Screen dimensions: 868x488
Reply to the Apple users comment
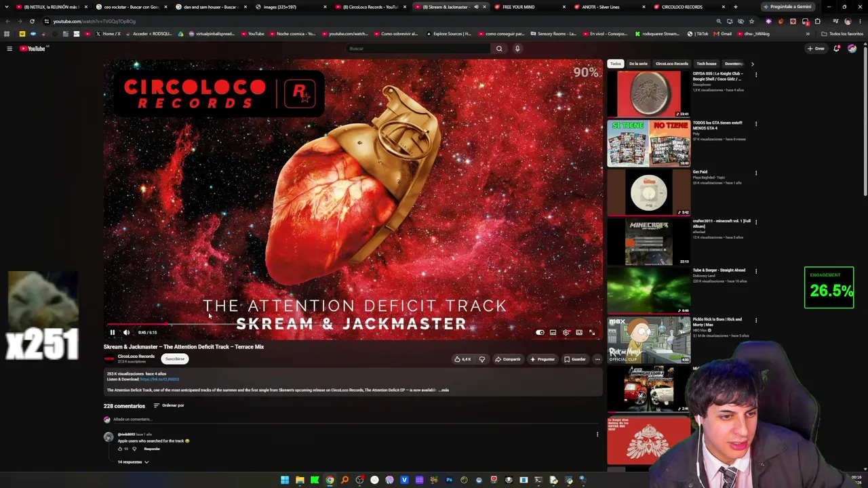(152, 449)
